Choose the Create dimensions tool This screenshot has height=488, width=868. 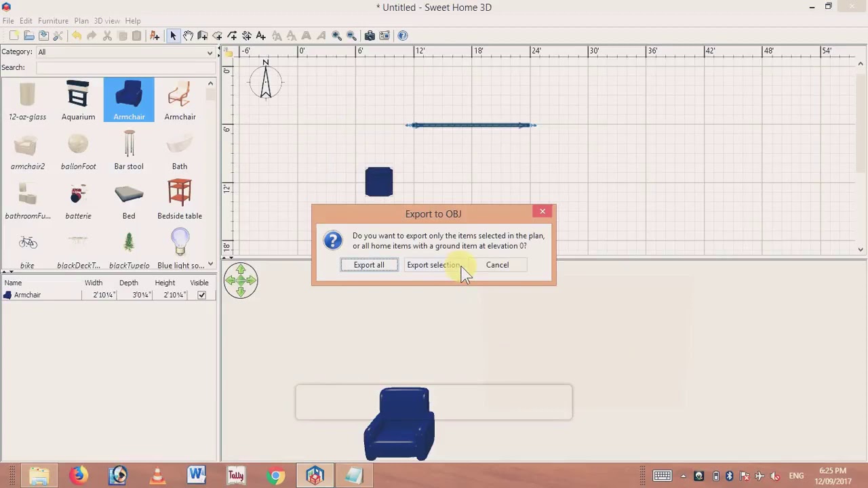click(247, 36)
